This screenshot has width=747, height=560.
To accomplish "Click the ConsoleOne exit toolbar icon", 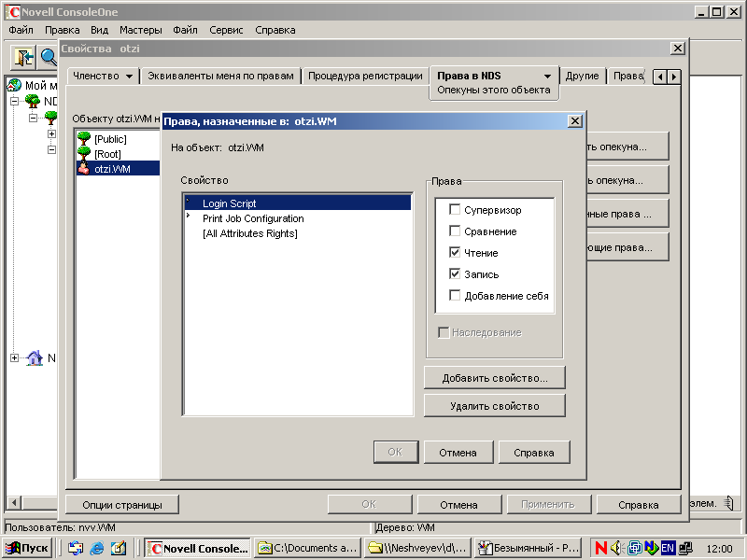I will (23, 57).
